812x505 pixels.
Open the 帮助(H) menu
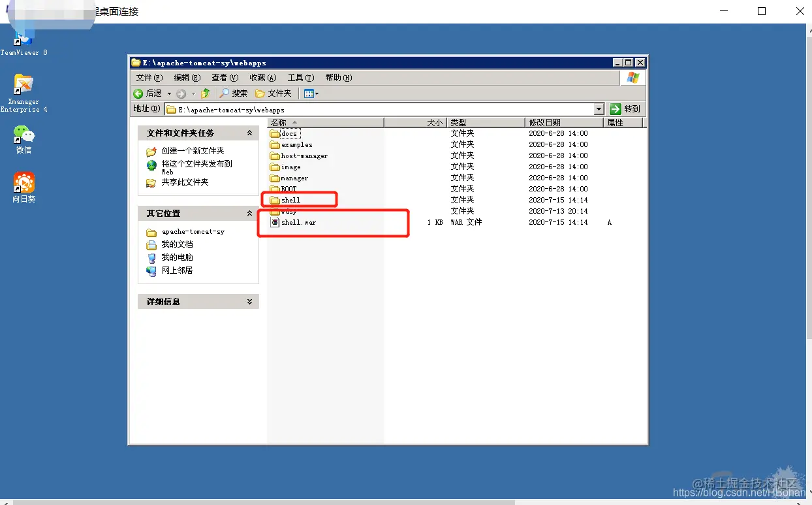click(x=339, y=78)
